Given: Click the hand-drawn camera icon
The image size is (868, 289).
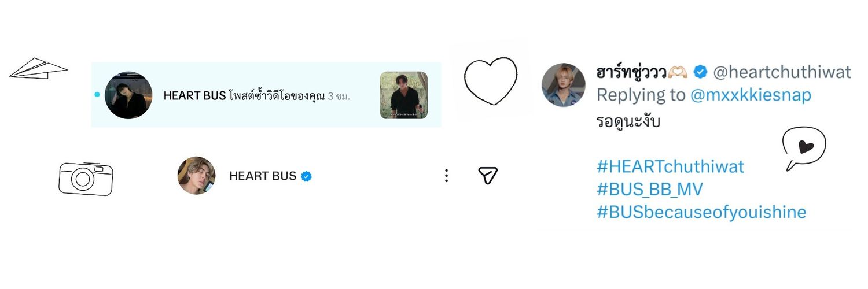Looking at the screenshot, I should tap(86, 179).
